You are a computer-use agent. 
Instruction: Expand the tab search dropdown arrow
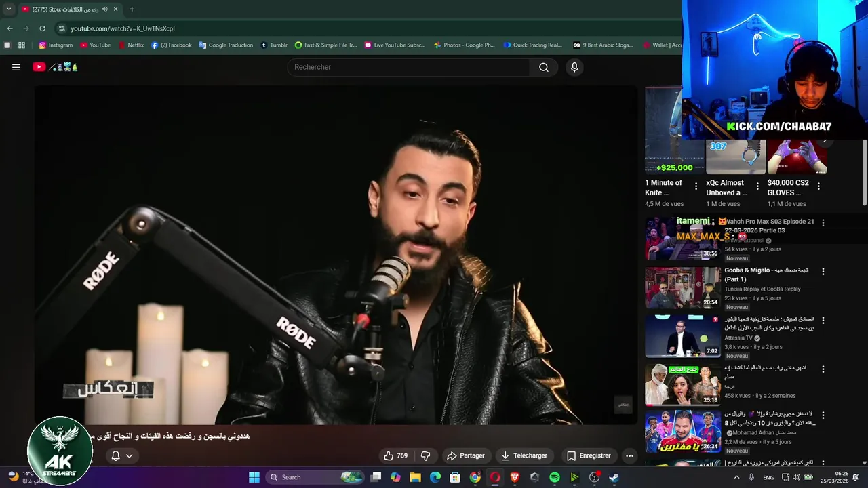tap(9, 9)
